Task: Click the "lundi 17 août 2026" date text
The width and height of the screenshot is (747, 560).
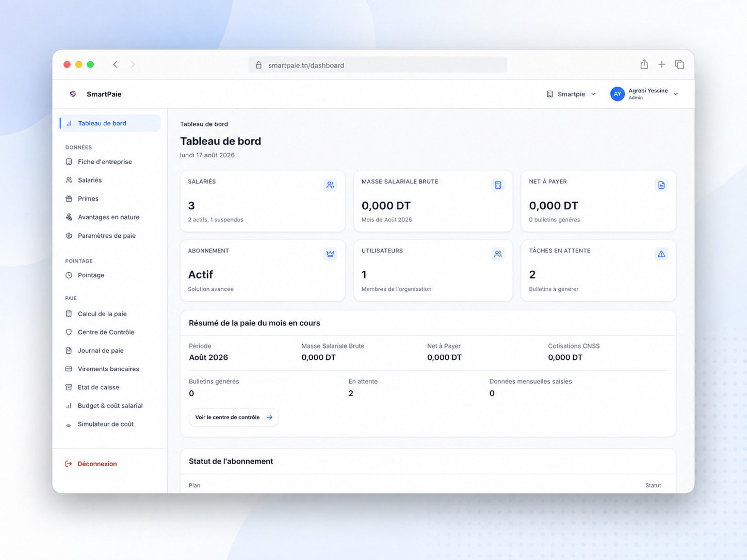Action: pos(207,155)
